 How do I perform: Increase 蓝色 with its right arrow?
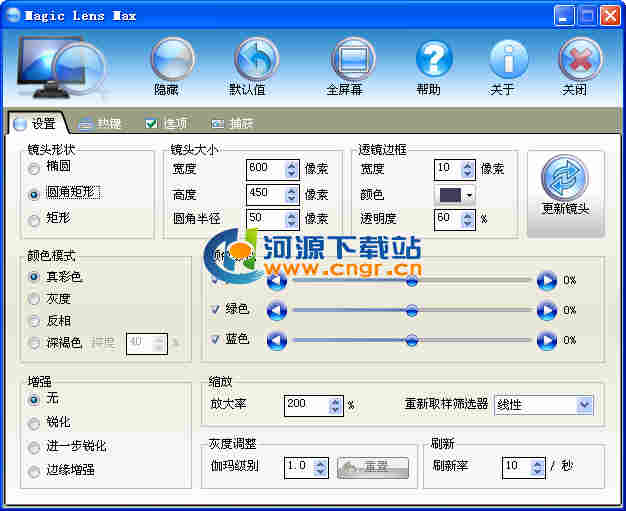[x=547, y=341]
